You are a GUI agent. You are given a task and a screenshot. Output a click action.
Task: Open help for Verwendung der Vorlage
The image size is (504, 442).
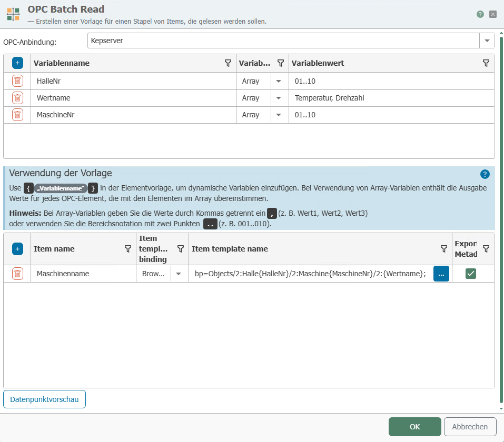click(485, 174)
